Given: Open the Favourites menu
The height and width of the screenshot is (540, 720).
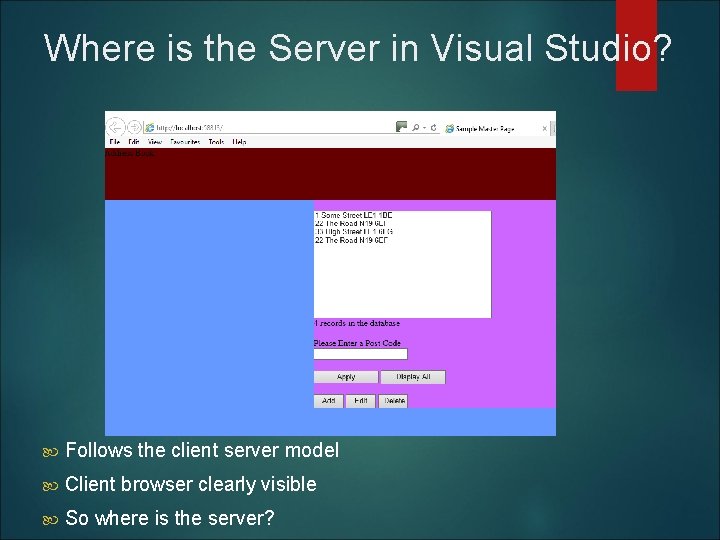Looking at the screenshot, I should click(185, 142).
